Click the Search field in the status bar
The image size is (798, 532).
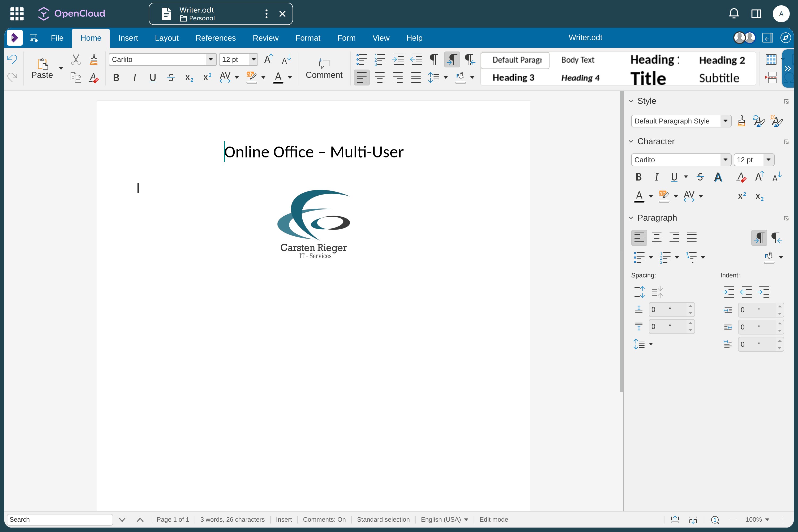click(x=60, y=520)
